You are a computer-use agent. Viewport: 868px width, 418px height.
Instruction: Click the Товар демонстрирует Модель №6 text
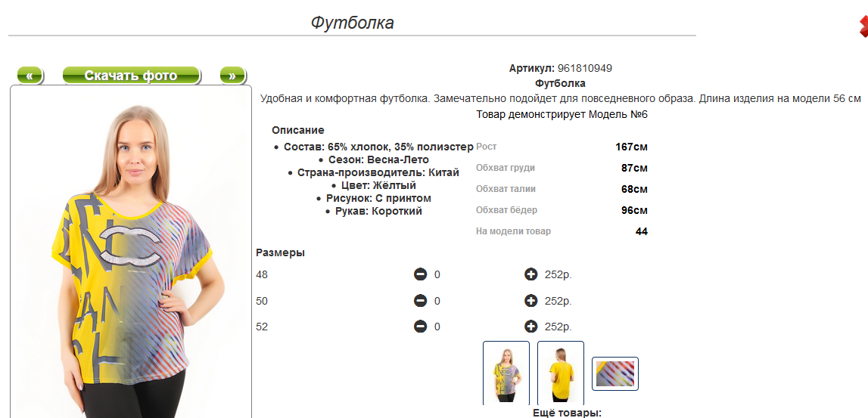(562, 114)
